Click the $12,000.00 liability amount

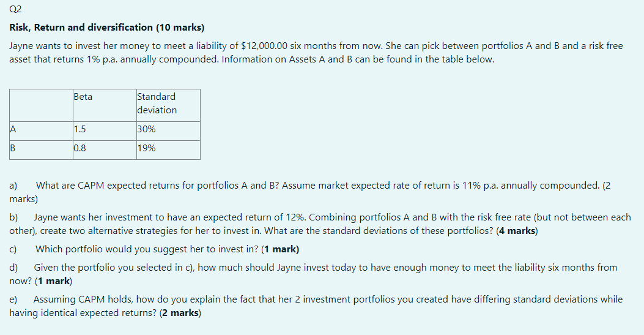click(265, 46)
